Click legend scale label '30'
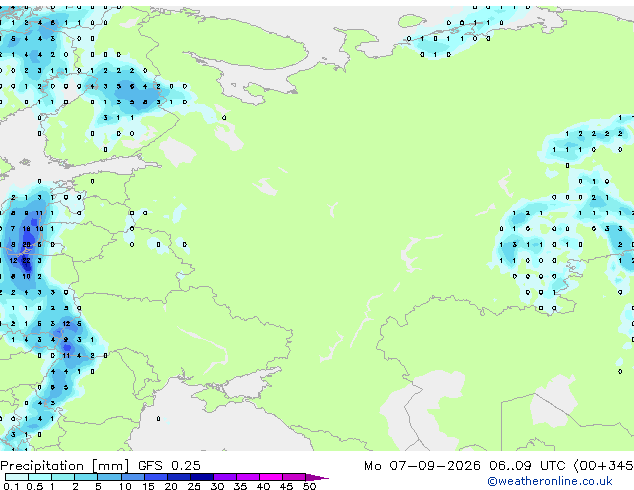This screenshot has height=490, width=634. point(217,486)
